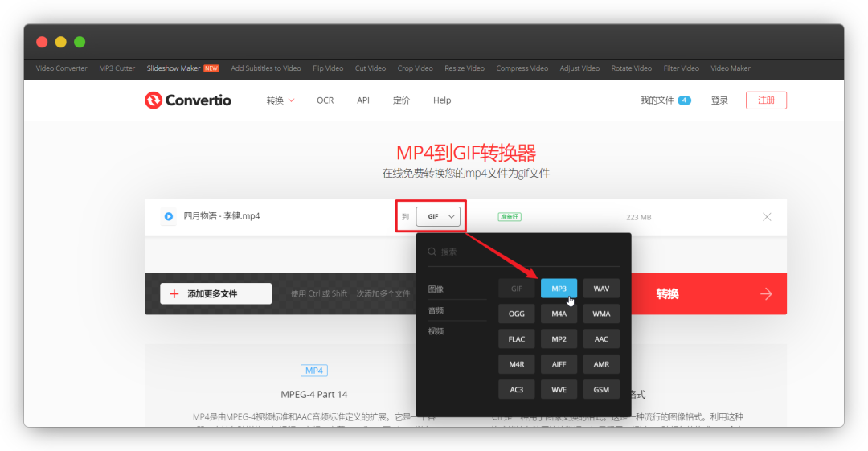Open Compress Video tool

coord(522,68)
